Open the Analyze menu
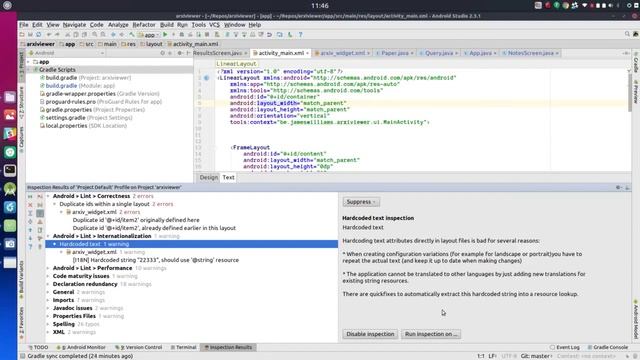 (118, 25)
